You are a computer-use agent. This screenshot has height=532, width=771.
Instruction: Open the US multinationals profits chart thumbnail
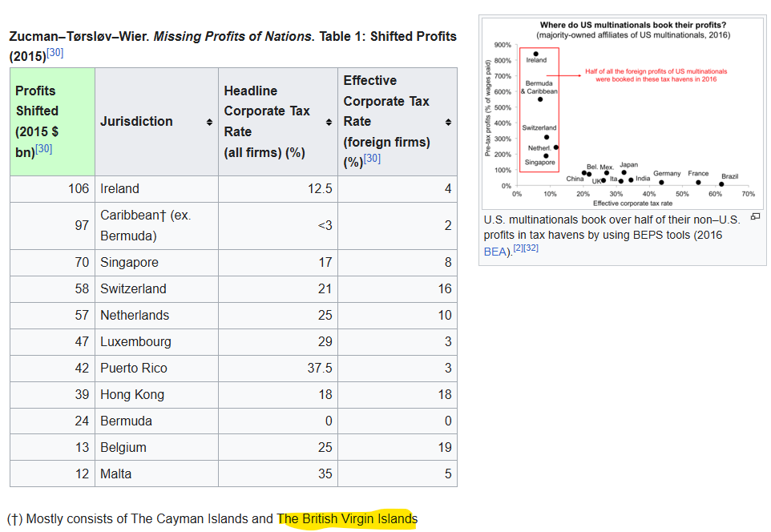pyautogui.click(x=622, y=111)
